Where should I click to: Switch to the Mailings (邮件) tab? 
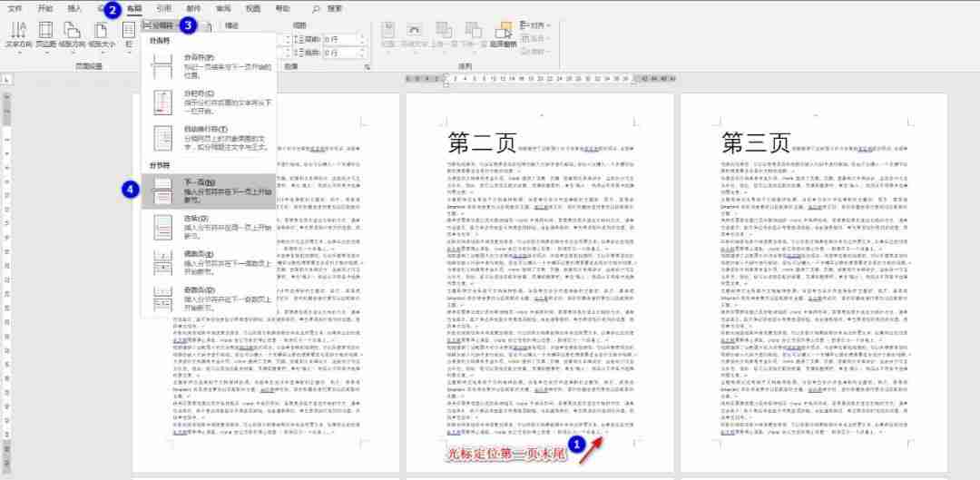pos(193,9)
